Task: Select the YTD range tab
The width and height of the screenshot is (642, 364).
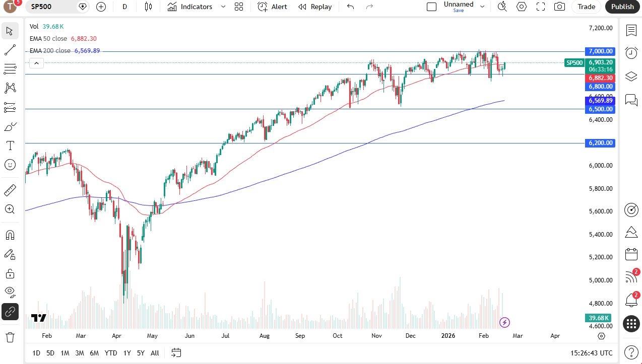Action: coord(110,353)
